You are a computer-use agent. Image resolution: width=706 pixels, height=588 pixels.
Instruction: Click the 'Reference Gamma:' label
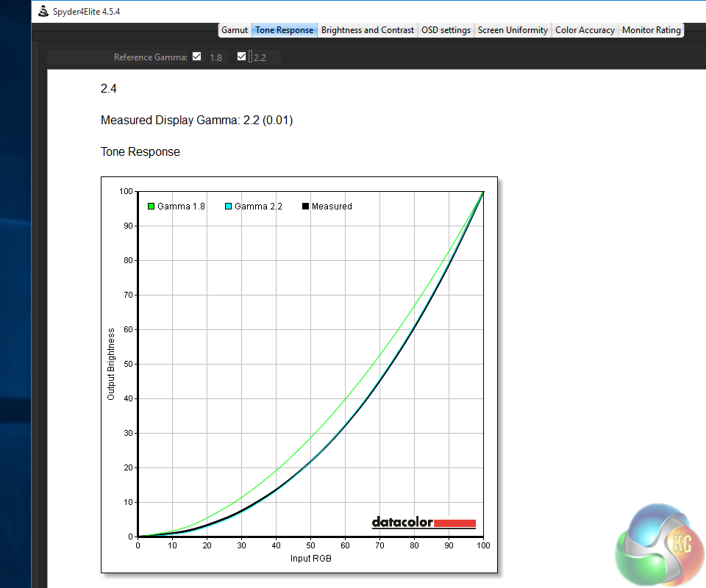coord(150,57)
